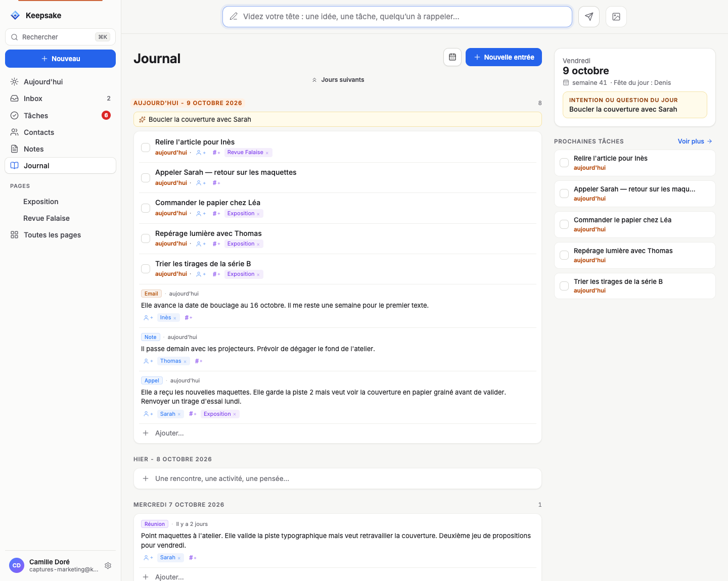Image resolution: width=728 pixels, height=581 pixels.
Task: Open settings gear beside Camille Doré
Action: pos(108,565)
